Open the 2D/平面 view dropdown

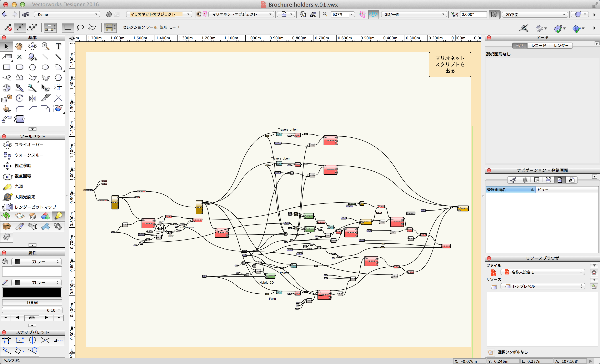click(x=414, y=14)
